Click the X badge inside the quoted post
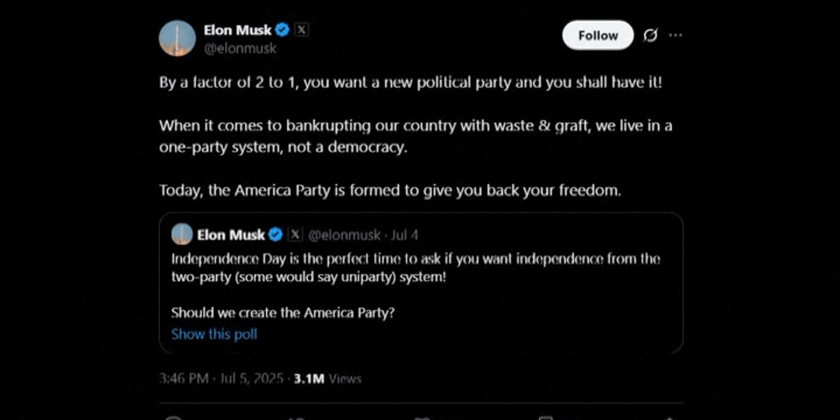Image resolution: width=840 pixels, height=420 pixels. click(295, 235)
